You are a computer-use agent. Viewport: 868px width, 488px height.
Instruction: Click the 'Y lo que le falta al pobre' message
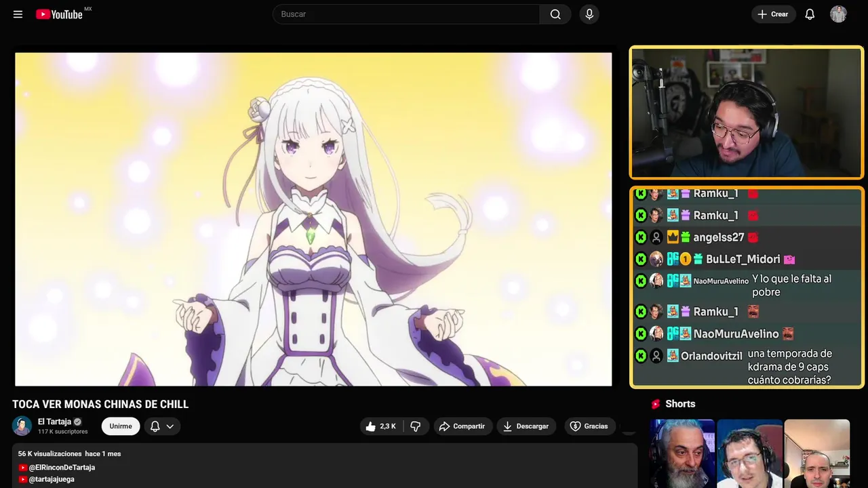(791, 285)
